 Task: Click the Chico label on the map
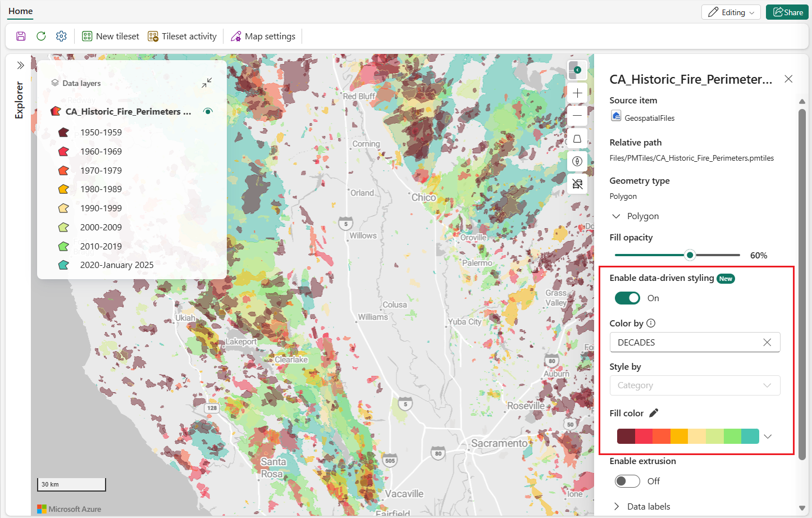pyautogui.click(x=423, y=198)
